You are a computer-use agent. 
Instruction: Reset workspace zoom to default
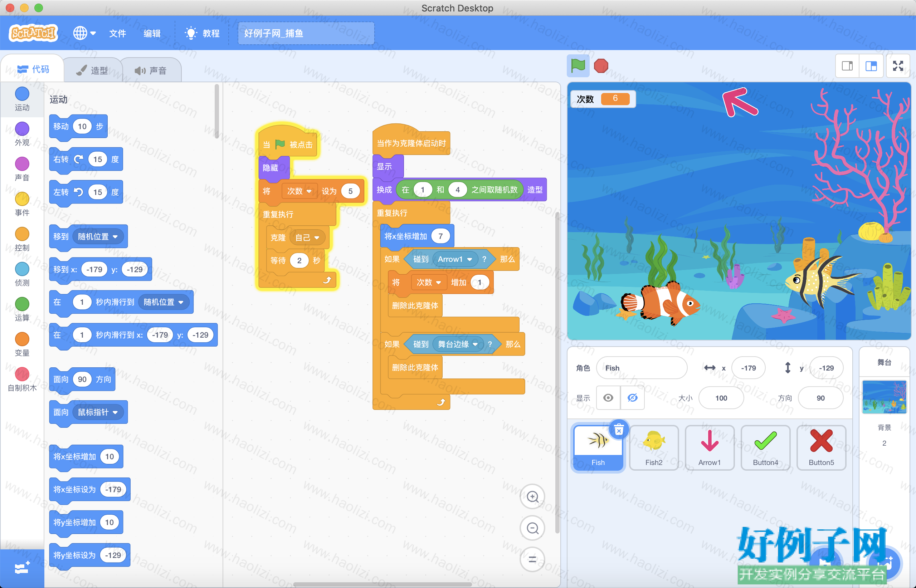coord(532,559)
